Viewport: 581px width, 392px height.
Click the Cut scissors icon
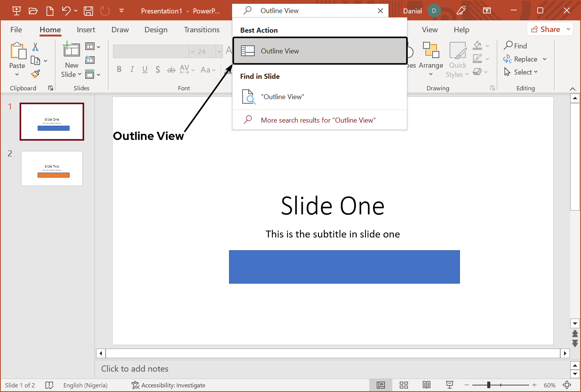[x=35, y=47]
